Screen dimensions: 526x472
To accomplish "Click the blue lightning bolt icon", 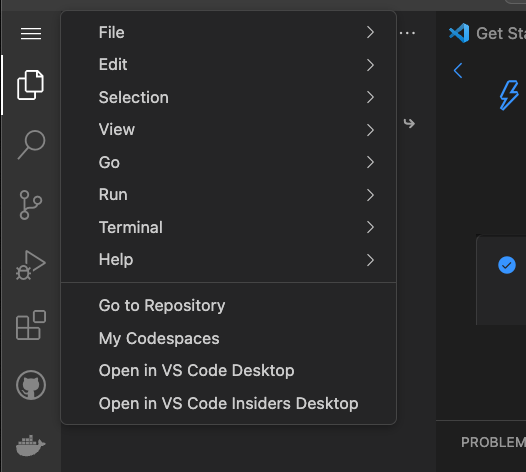I will pyautogui.click(x=509, y=95).
